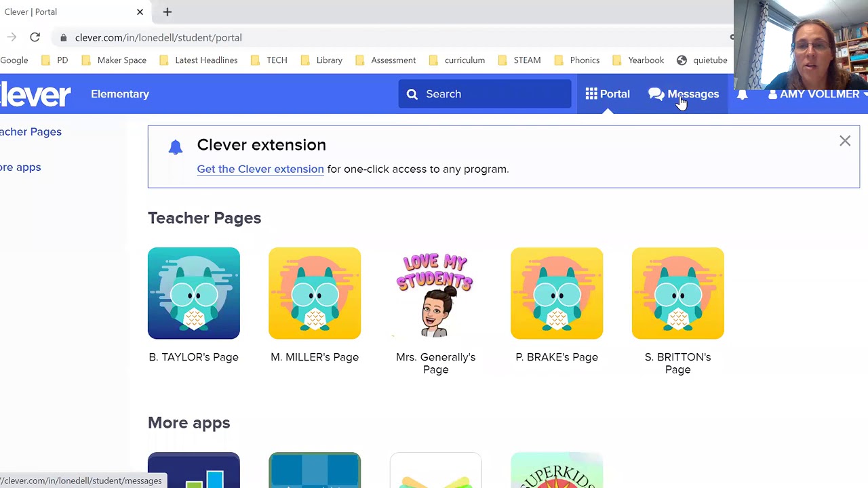The image size is (868, 488).
Task: Open S. BRITTON's Page owl icon
Action: pyautogui.click(x=677, y=293)
